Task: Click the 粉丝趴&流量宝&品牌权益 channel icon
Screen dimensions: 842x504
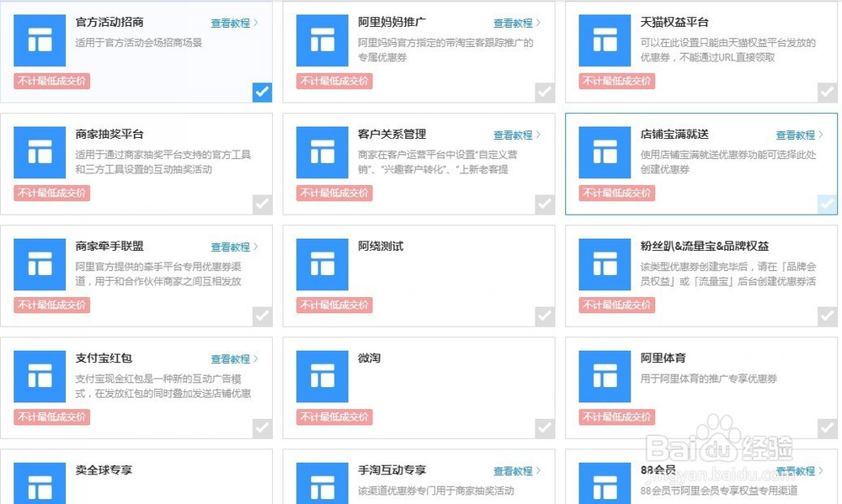Action: coord(605,264)
